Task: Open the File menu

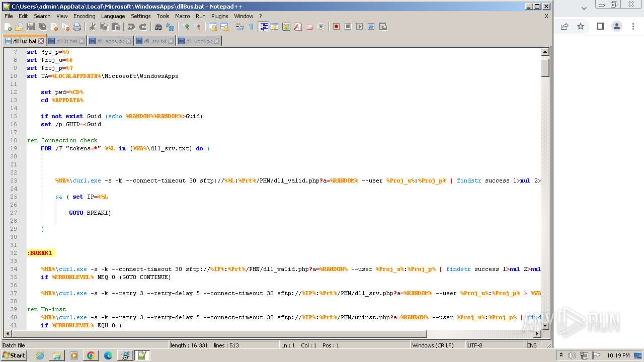Action: [x=9, y=16]
